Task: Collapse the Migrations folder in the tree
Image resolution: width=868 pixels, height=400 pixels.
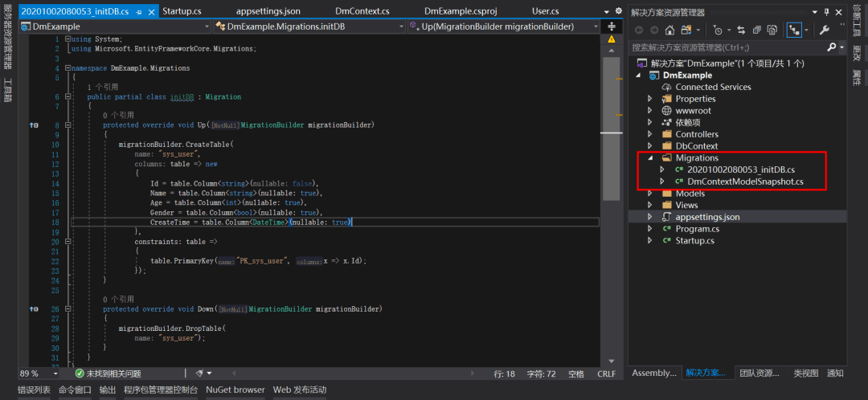Action: tap(650, 158)
